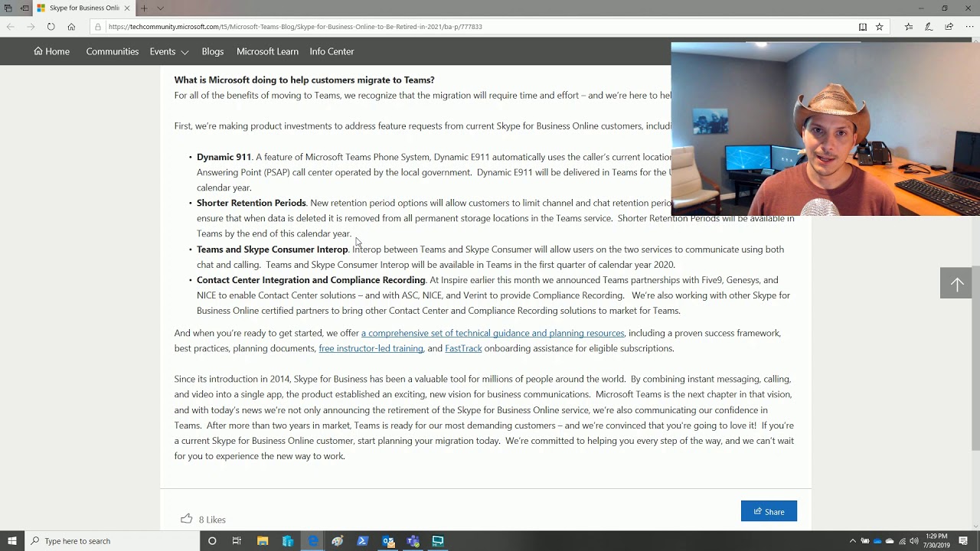Click the site lock icon in address bar
Viewport: 980px width, 551px height.
pyautogui.click(x=98, y=27)
